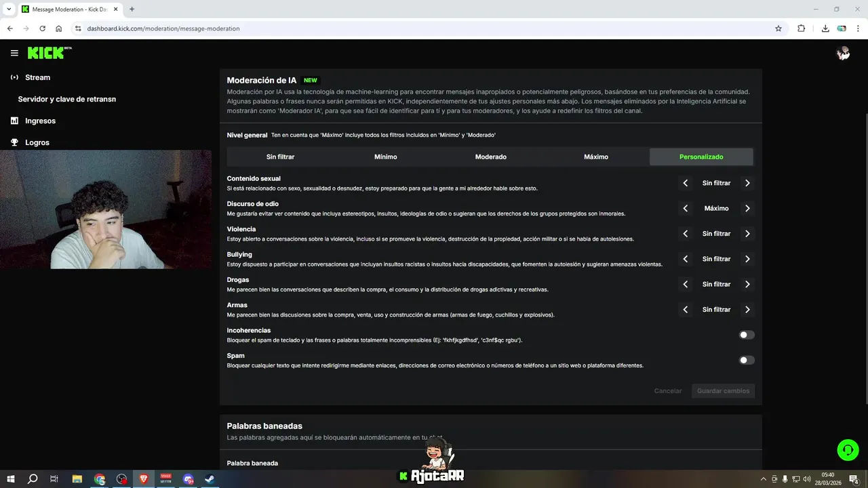The width and height of the screenshot is (868, 488).
Task: Open the Windows notification center
Action: pyautogui.click(x=854, y=479)
